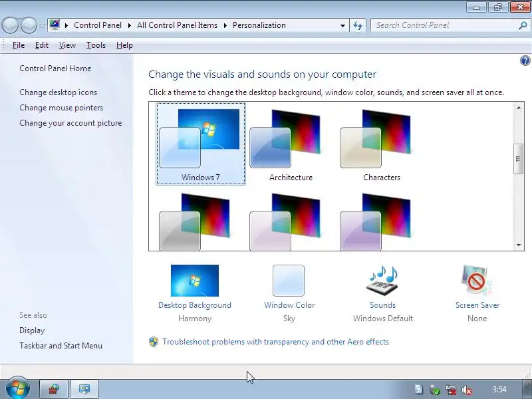Open Change mouse pointers link
Image resolution: width=532 pixels, height=399 pixels.
pyautogui.click(x=61, y=108)
